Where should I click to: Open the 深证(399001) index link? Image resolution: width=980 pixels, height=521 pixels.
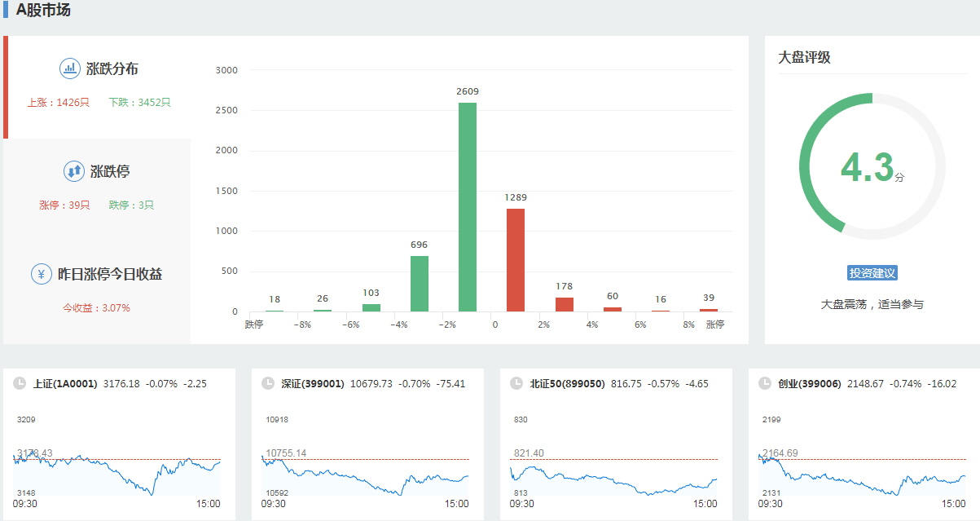pos(313,383)
